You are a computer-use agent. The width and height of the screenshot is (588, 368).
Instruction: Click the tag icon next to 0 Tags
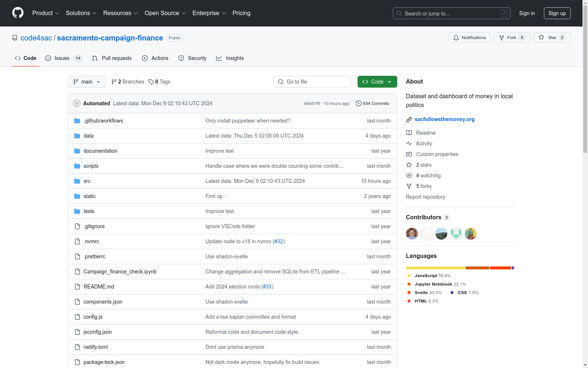[x=151, y=82]
